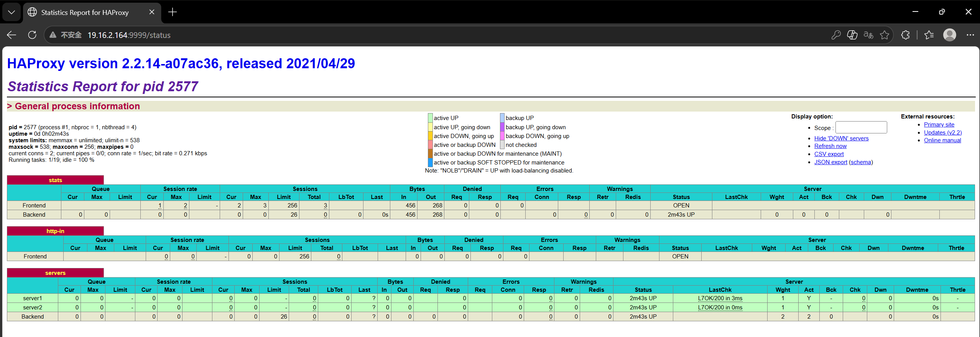Click the 'servers' proxy section title

point(55,273)
